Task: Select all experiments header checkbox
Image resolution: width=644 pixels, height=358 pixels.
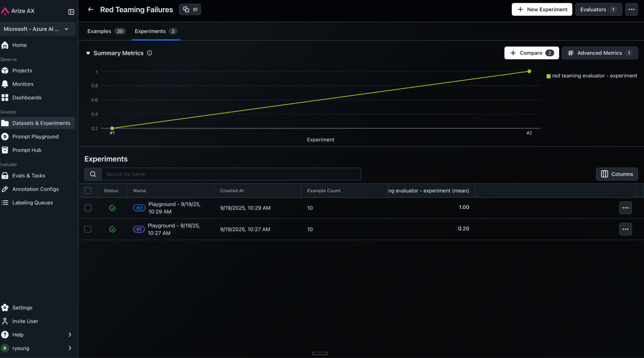Action: (x=88, y=190)
